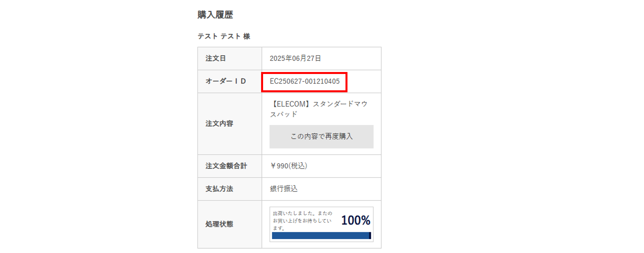Click the 銀行振込 payment method text
The width and height of the screenshot is (644, 253).
click(284, 189)
